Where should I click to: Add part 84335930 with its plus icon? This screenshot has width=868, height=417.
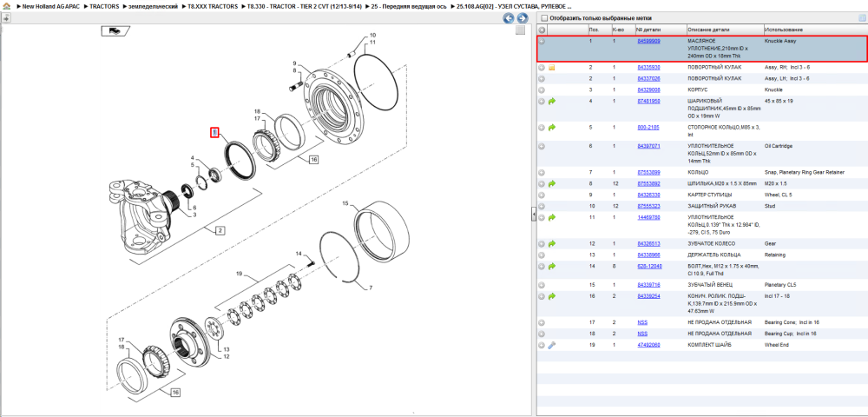point(542,68)
